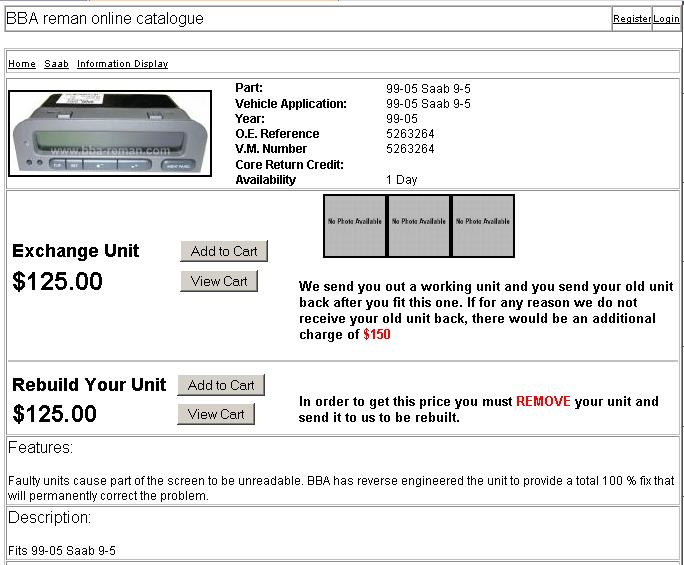
Task: Open the Login page link
Action: [666, 19]
